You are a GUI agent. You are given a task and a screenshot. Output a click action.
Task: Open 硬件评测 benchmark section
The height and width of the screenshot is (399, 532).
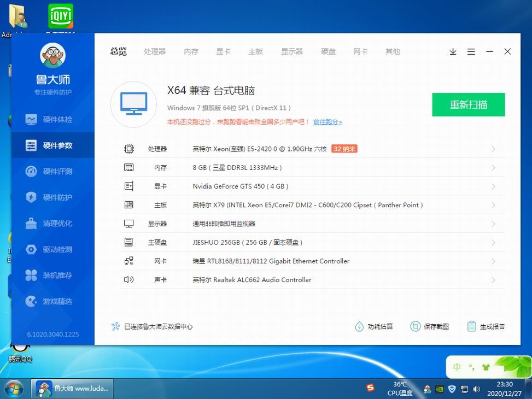click(x=53, y=171)
